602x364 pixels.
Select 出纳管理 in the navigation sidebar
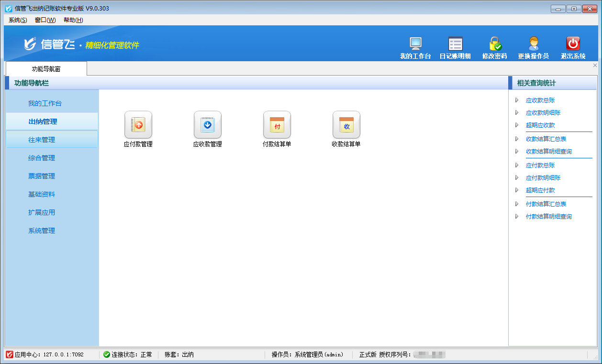43,122
